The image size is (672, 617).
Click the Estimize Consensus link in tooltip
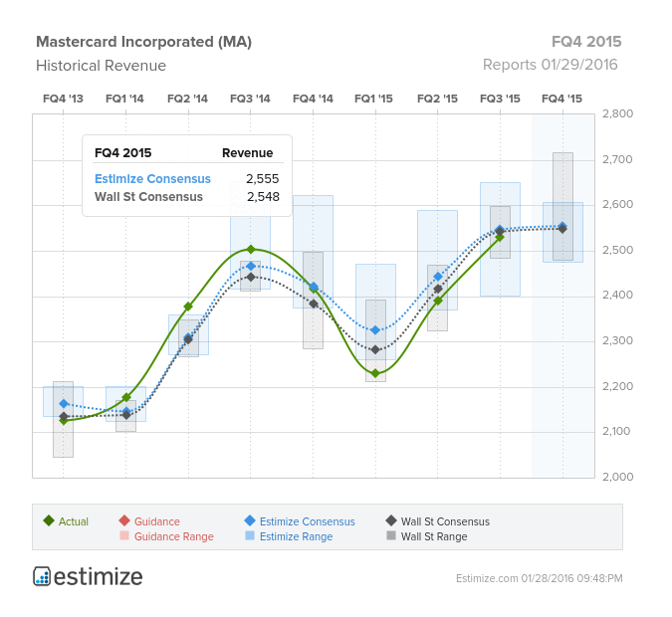152,179
